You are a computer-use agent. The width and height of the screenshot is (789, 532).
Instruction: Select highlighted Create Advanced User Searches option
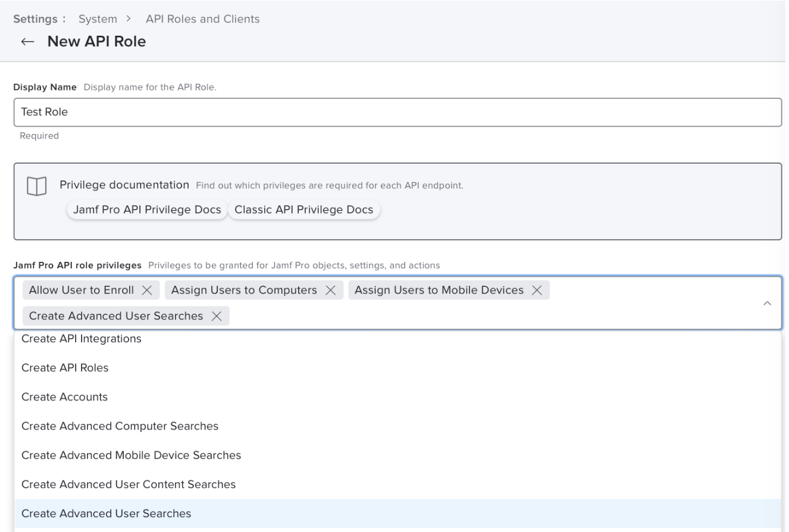[x=397, y=514]
